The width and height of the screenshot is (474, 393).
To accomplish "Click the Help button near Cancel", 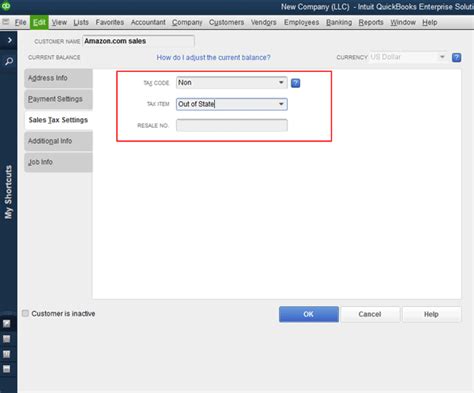I will [x=431, y=314].
